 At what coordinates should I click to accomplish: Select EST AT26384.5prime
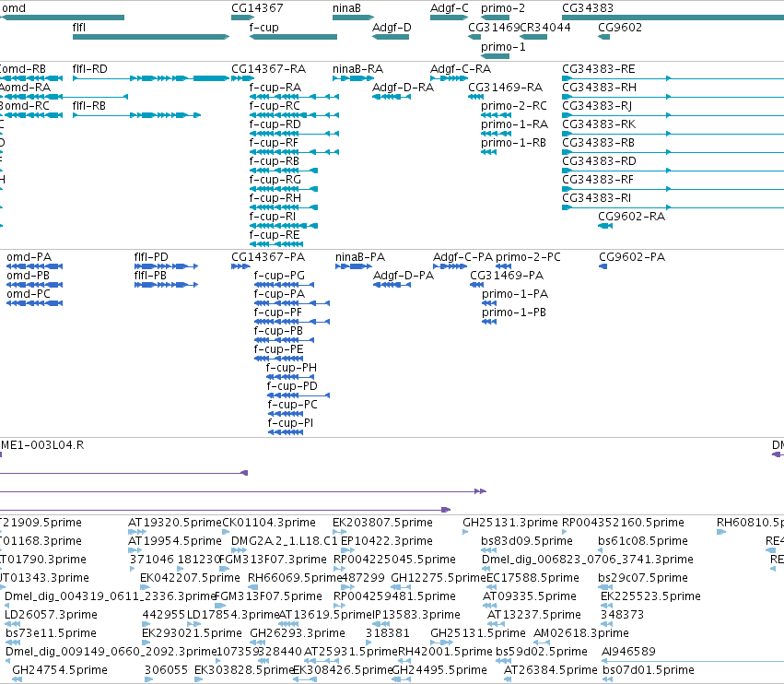click(508, 679)
